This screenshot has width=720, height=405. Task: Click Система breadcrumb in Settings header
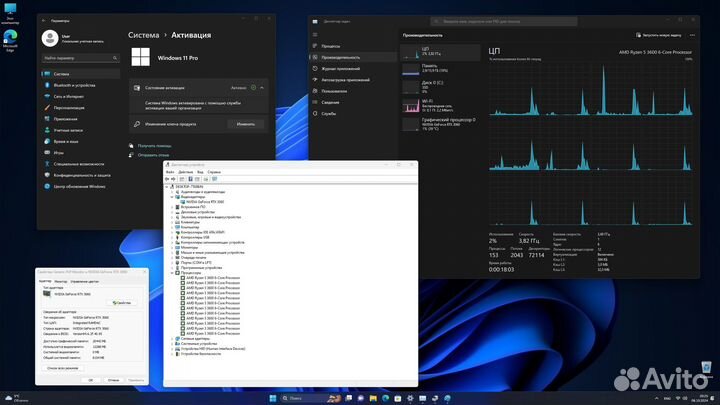pyautogui.click(x=143, y=35)
